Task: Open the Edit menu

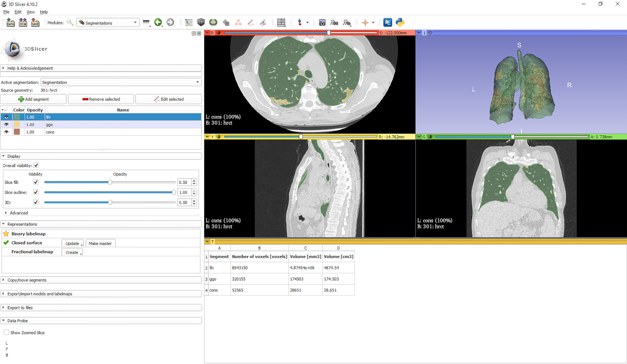Action: [18, 12]
